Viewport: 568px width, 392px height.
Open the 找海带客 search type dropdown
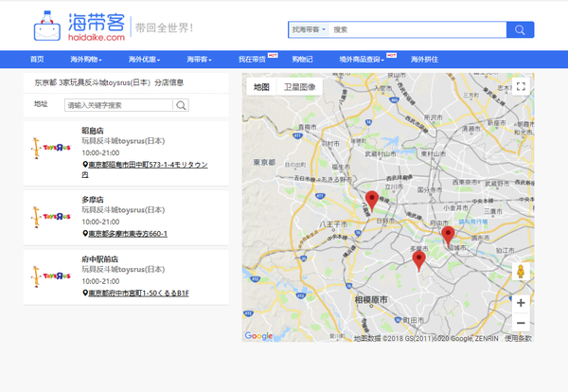[309, 29]
